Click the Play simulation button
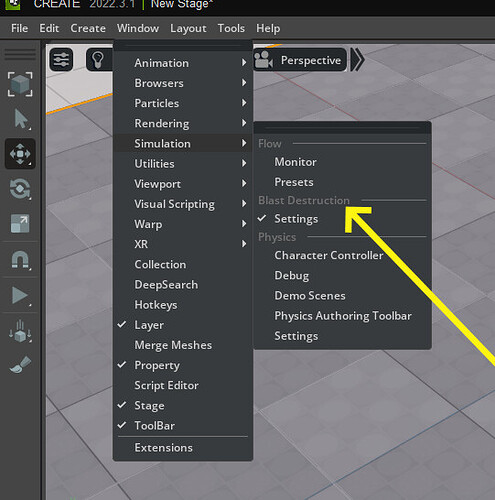This screenshot has width=495, height=500. (20, 296)
